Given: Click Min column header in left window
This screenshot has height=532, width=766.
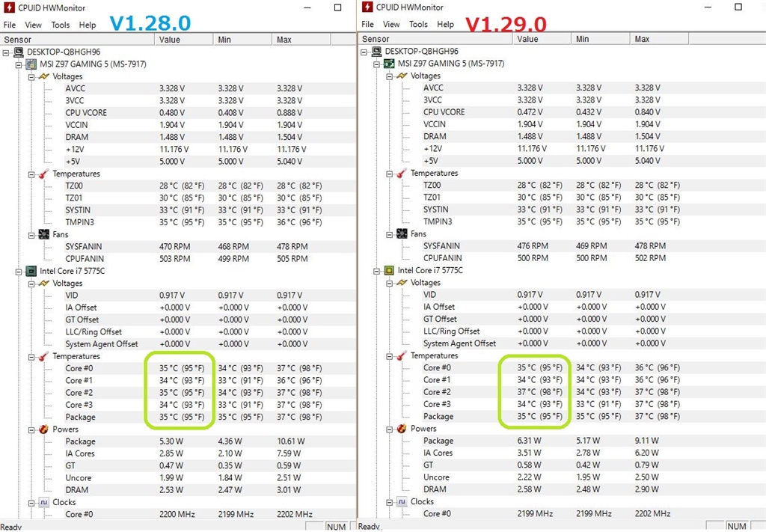Looking at the screenshot, I should tap(243, 40).
